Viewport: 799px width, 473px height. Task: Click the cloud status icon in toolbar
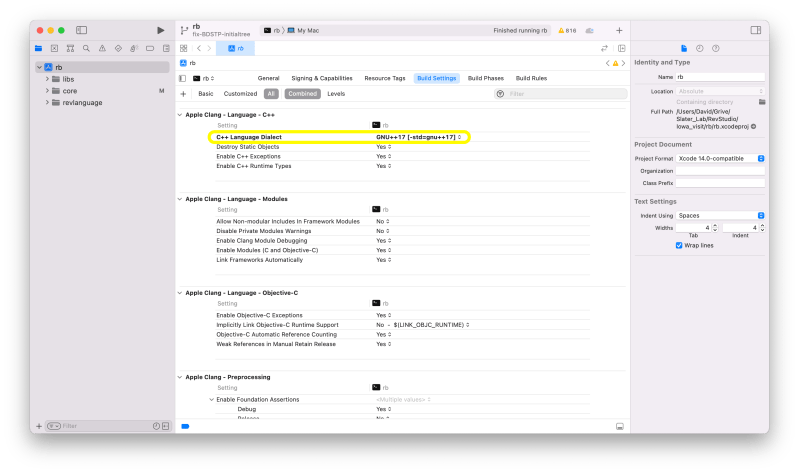(x=590, y=31)
